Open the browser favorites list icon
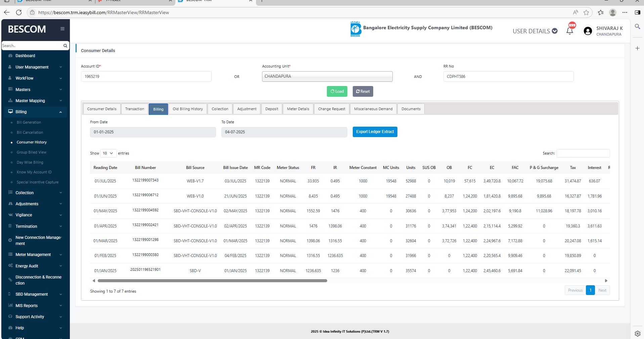 [x=601, y=12]
